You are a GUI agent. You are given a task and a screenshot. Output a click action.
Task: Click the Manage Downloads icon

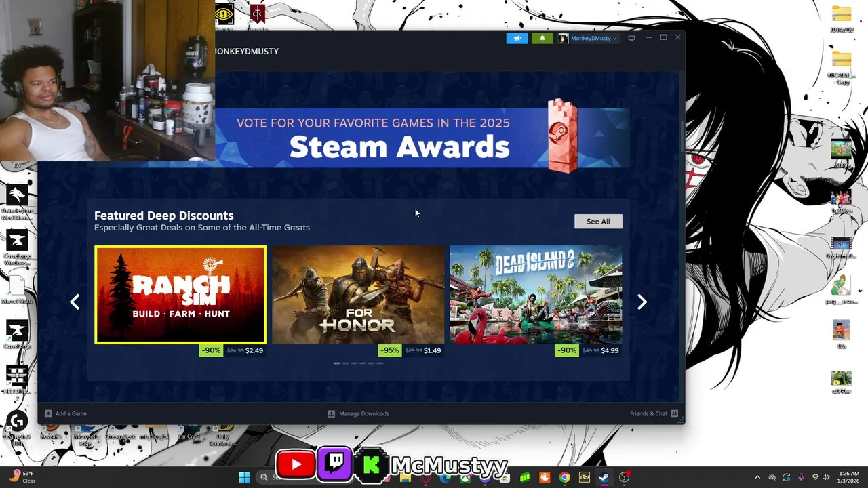(331, 413)
